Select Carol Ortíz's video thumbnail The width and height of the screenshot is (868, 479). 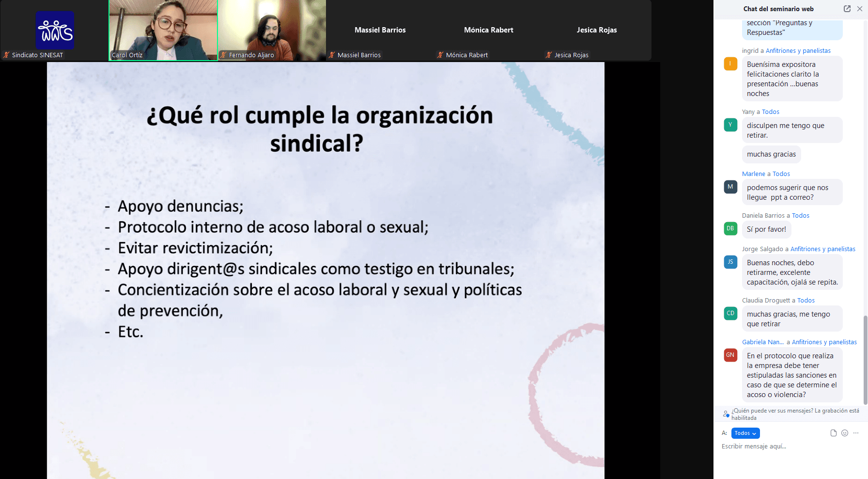coord(163,30)
